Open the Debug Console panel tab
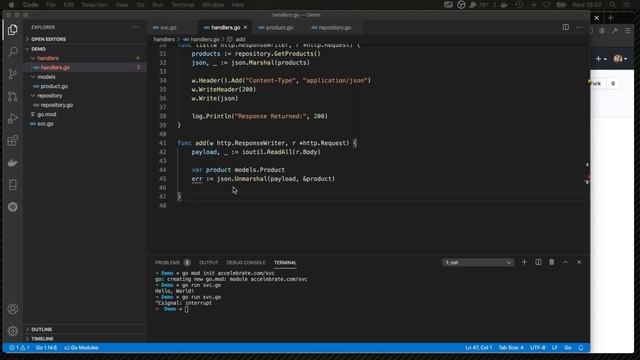 (246, 262)
